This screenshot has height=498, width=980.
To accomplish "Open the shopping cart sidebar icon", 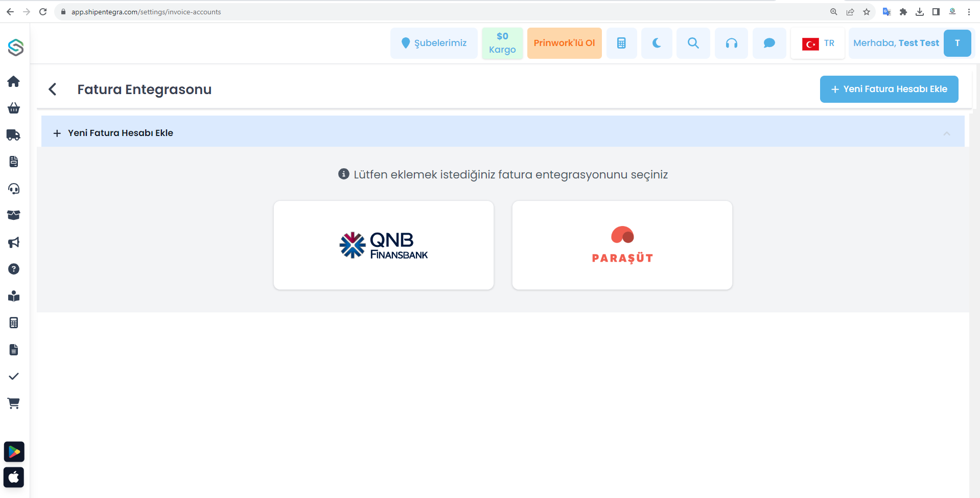I will click(14, 403).
